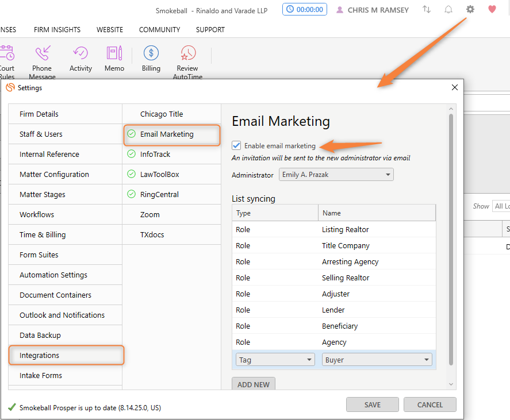The image size is (510, 420).
Task: Expand the Buyer name dropdown
Action: [377, 360]
